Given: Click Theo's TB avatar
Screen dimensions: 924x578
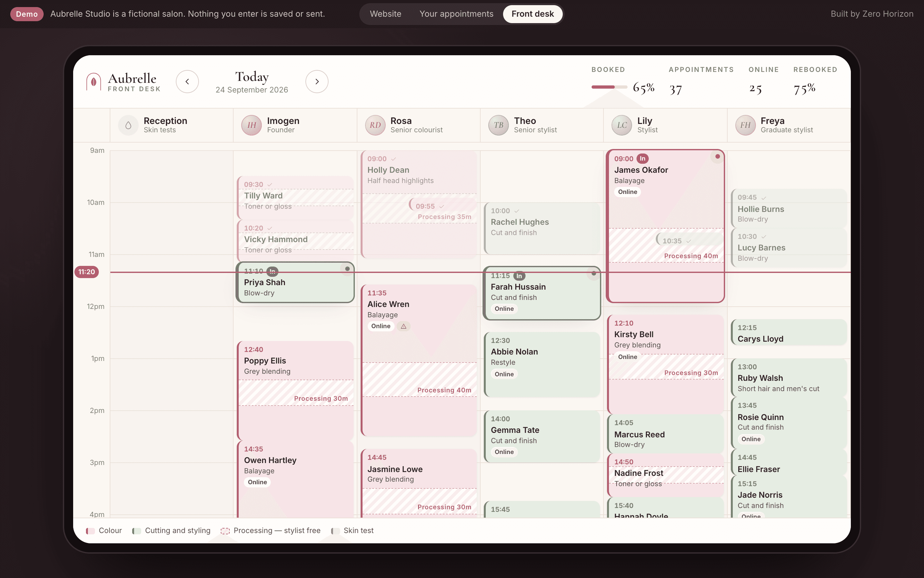Looking at the screenshot, I should (x=498, y=125).
